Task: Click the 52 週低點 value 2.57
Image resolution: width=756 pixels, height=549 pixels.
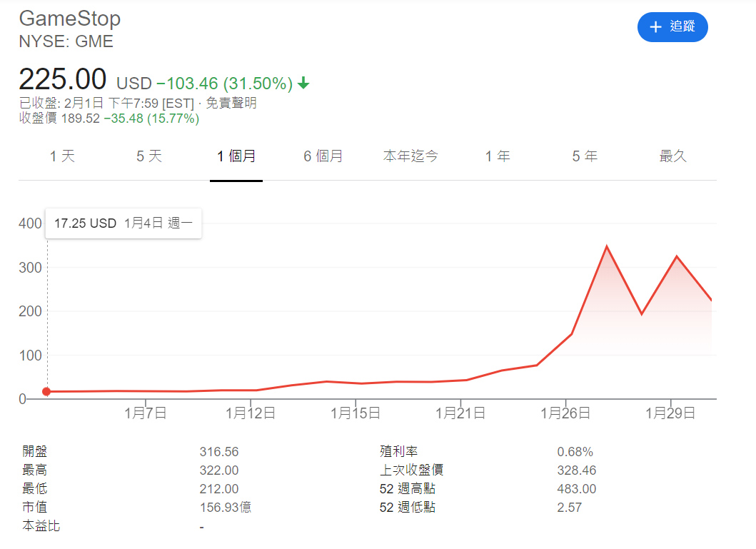Action: pos(570,507)
